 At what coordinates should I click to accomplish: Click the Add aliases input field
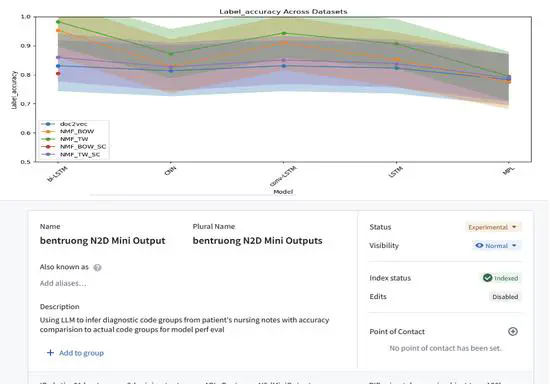[63, 283]
